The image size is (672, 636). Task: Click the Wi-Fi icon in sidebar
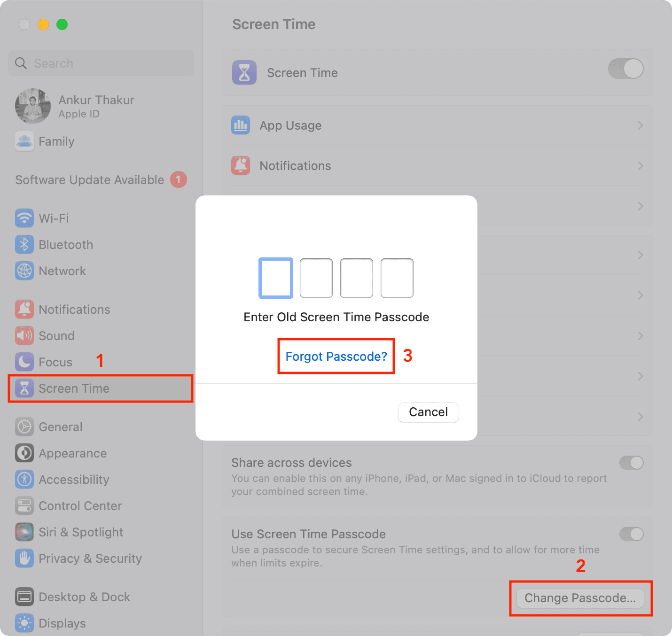click(x=24, y=218)
